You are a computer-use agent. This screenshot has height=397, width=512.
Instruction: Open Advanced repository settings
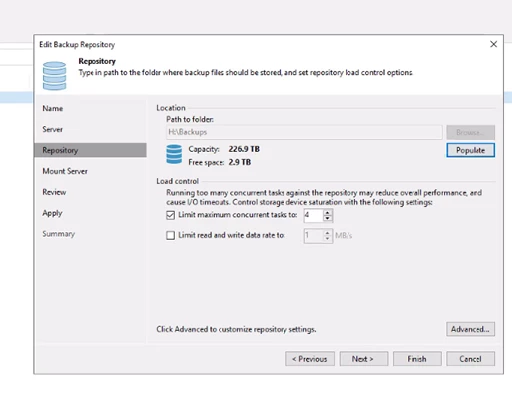[470, 329]
